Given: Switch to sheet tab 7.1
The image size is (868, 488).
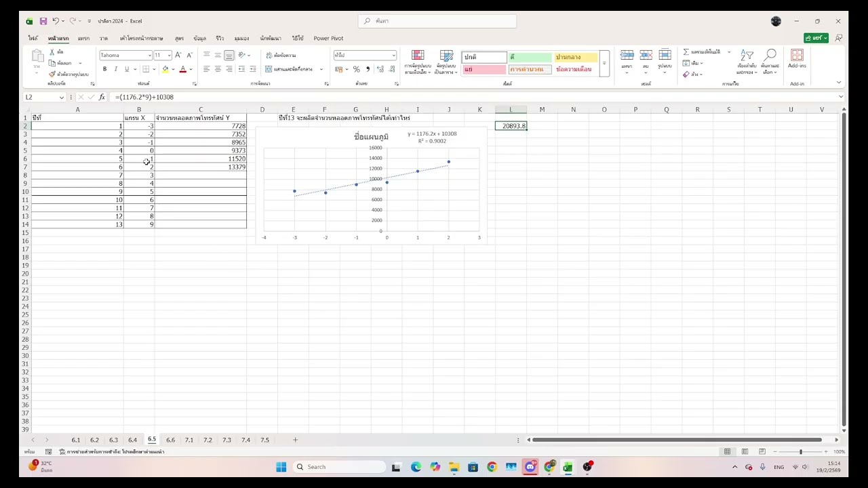Looking at the screenshot, I should [189, 440].
